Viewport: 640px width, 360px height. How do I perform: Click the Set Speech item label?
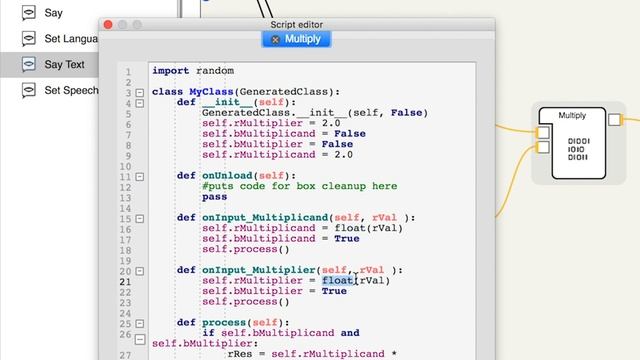[x=71, y=90]
